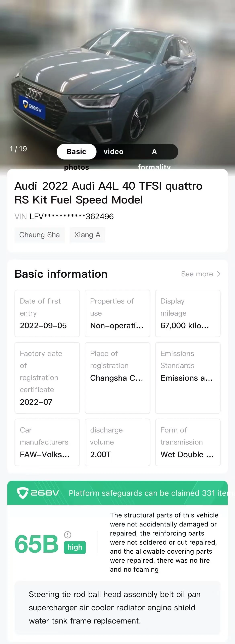This screenshot has width=235, height=644.
Task: Select the Xiang A tag
Action: (87, 235)
